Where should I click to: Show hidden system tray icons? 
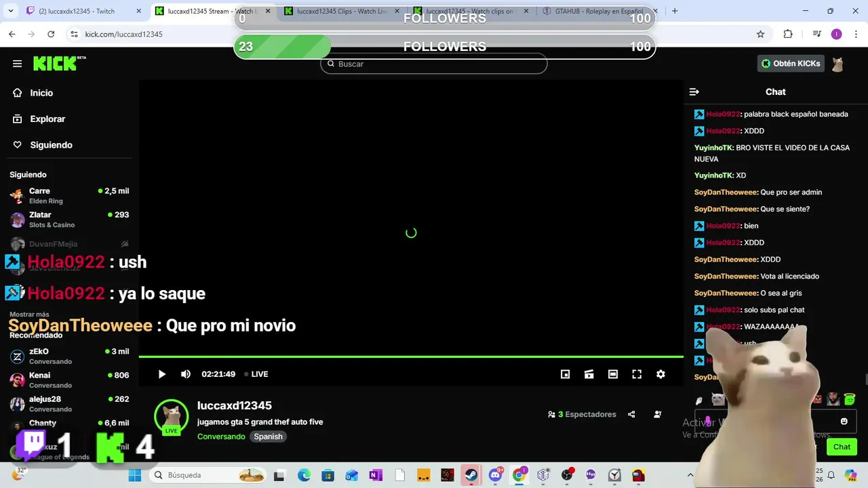pyautogui.click(x=690, y=475)
